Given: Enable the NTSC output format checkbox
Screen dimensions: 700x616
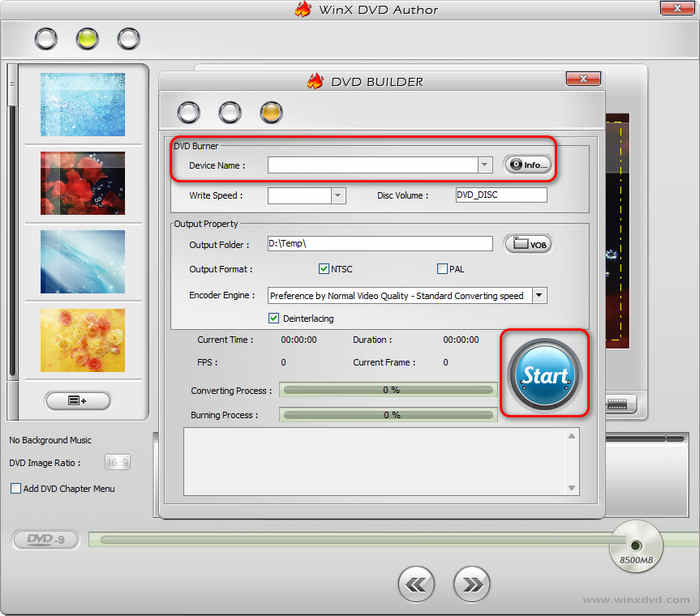Looking at the screenshot, I should tap(324, 269).
